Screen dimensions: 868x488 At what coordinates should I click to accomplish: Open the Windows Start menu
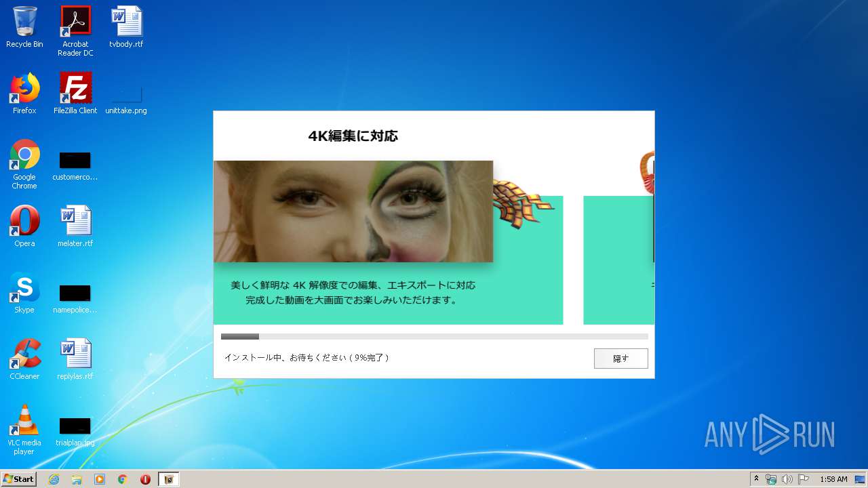tap(19, 479)
